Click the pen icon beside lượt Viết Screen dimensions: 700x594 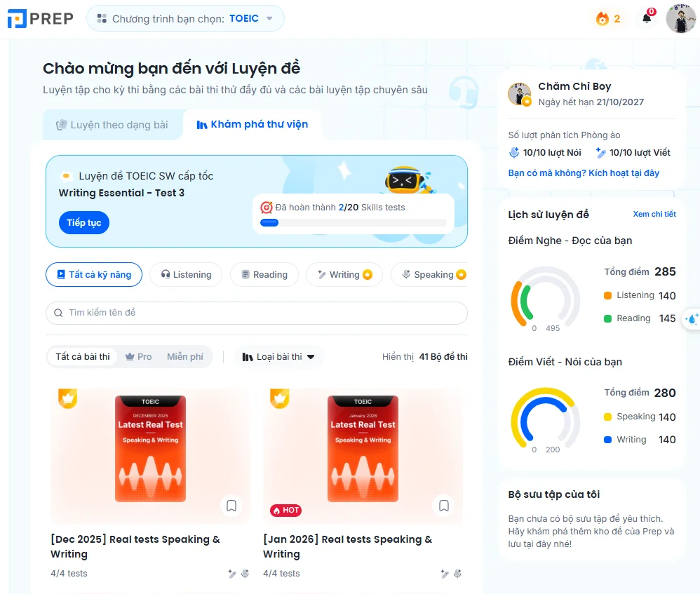pyautogui.click(x=601, y=153)
